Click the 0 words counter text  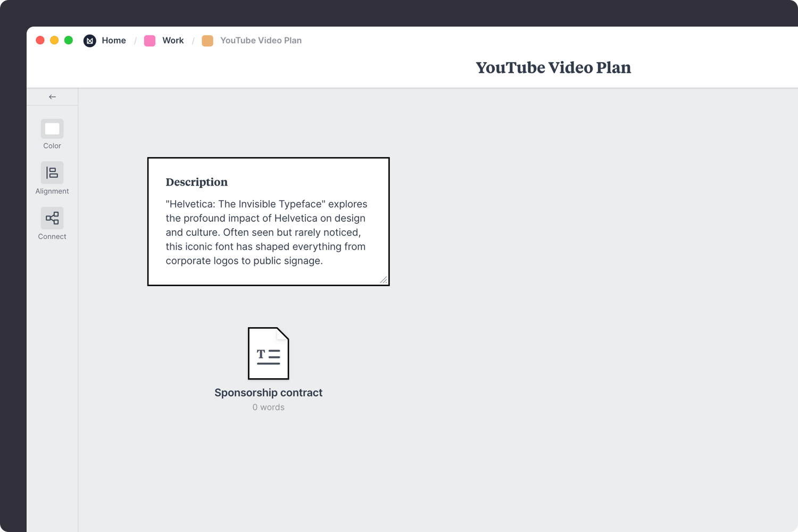click(x=268, y=407)
